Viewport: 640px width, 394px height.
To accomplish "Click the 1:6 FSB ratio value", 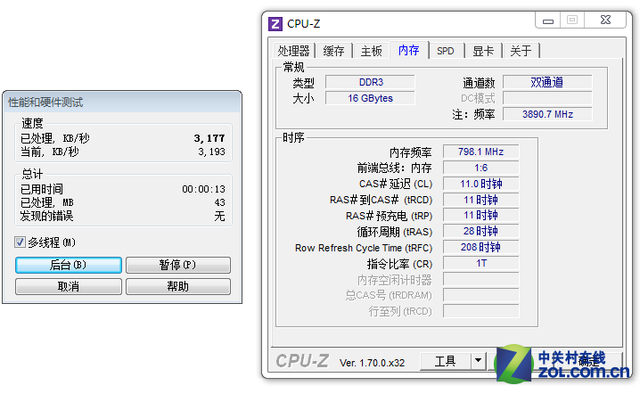I will (481, 168).
